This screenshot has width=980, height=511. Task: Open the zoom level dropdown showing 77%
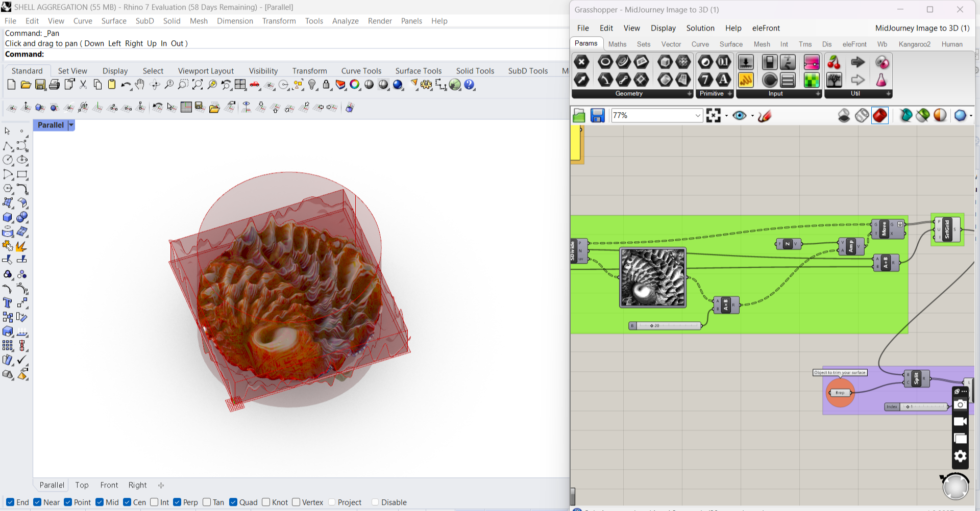[698, 115]
